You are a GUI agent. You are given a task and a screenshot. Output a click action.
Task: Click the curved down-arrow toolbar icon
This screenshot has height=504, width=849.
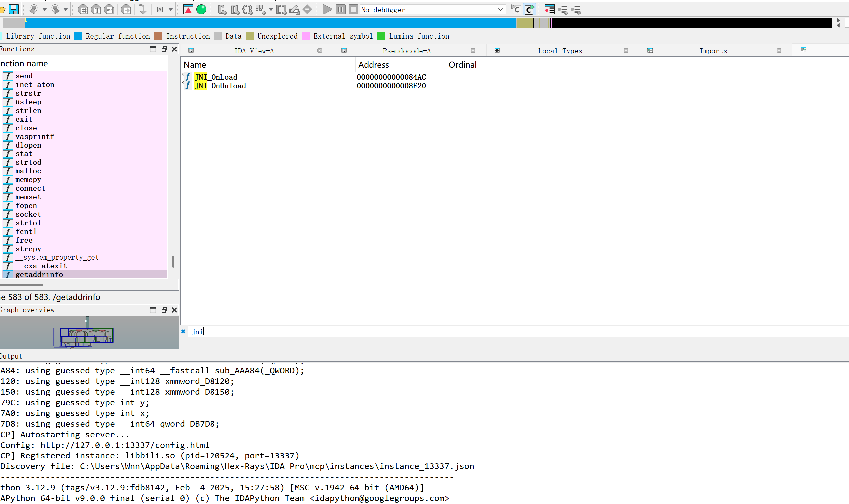point(143,10)
